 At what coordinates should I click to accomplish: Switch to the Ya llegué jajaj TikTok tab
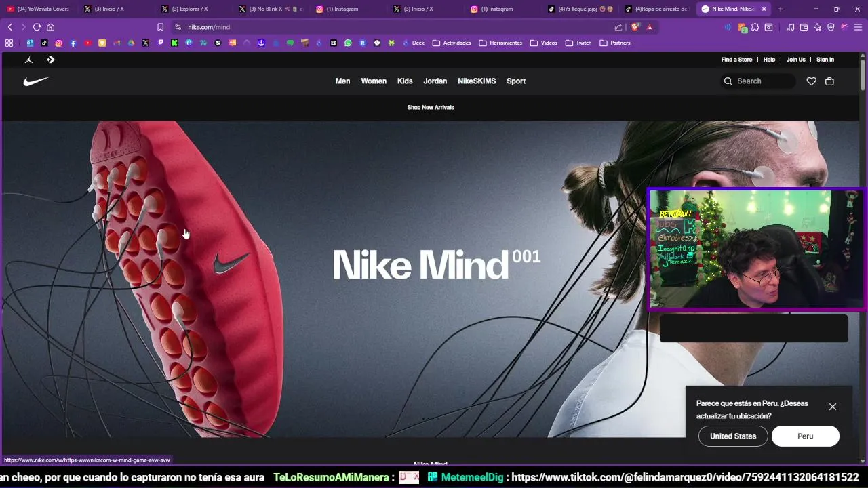coord(580,9)
